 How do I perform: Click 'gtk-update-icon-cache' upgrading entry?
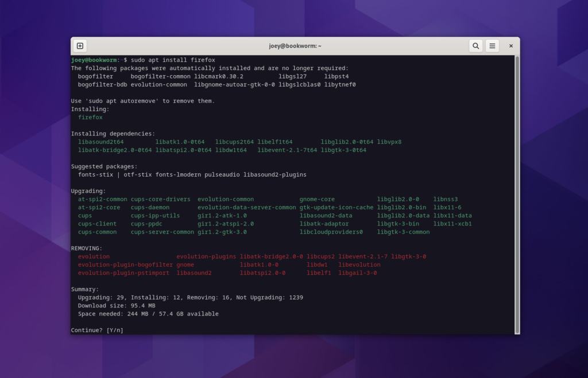pos(336,208)
